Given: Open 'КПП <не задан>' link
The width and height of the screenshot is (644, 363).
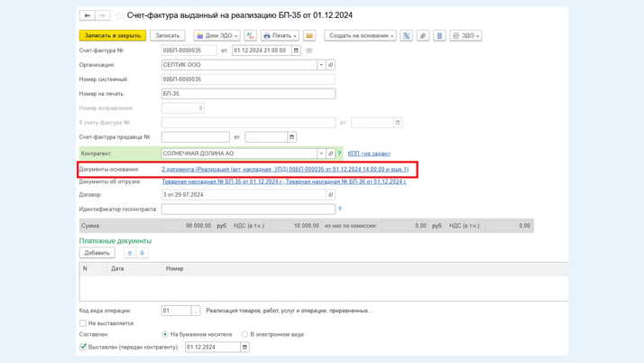Looking at the screenshot, I should (x=369, y=154).
